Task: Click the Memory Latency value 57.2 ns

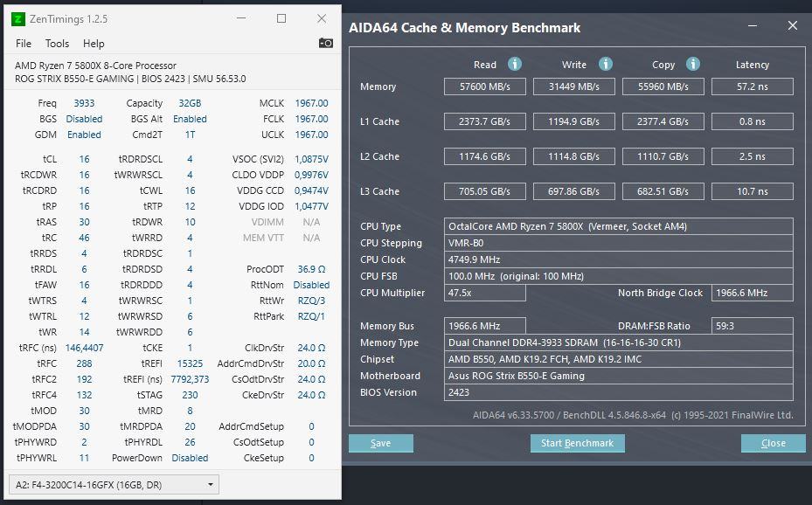Action: coord(753,86)
